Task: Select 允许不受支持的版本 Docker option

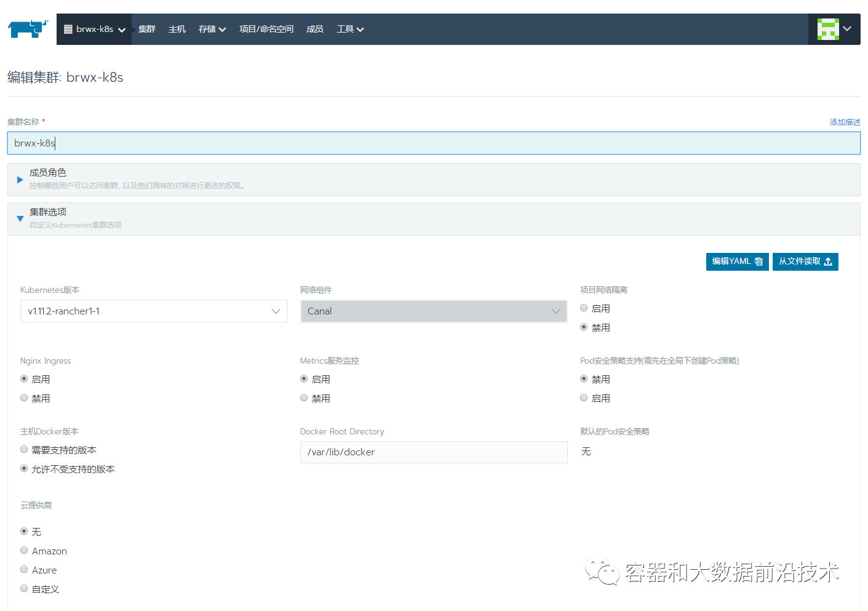Action: point(24,469)
